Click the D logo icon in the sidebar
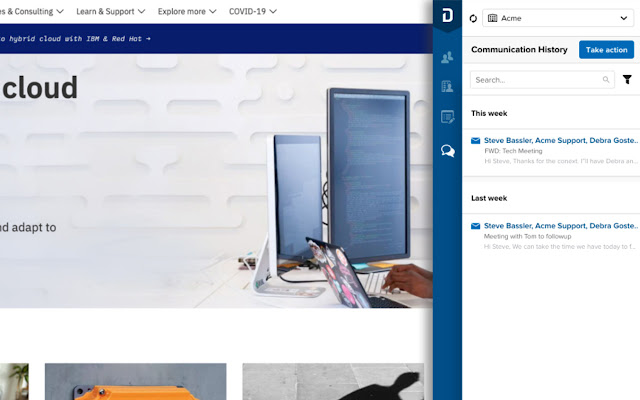Viewport: 640px width, 400px height. point(447,16)
